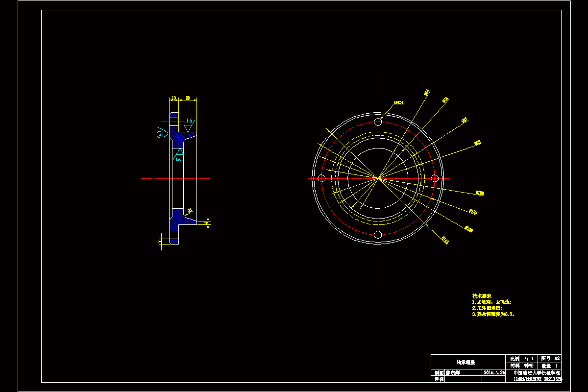This screenshot has width=588, height=392.
Task: Select the bottom bolt hole in front view
Action: tap(378, 235)
